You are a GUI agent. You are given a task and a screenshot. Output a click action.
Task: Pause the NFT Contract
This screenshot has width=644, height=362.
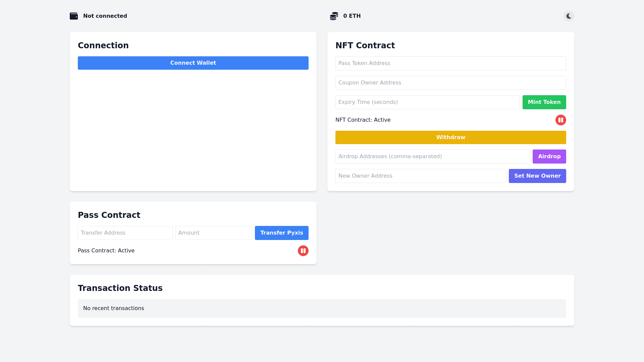tap(560, 120)
